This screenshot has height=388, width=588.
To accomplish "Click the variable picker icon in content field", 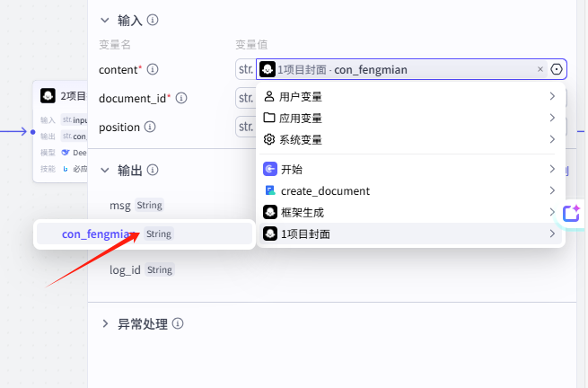I will pyautogui.click(x=556, y=69).
